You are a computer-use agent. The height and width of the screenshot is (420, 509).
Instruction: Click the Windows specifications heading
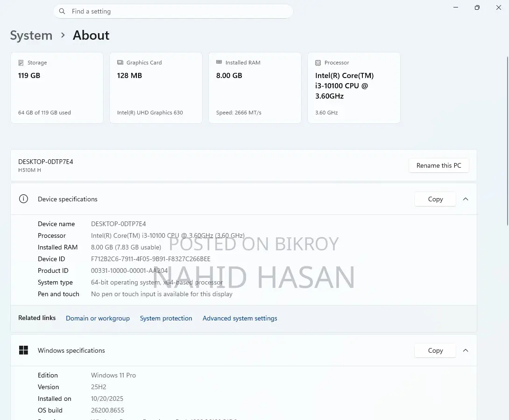tap(71, 350)
